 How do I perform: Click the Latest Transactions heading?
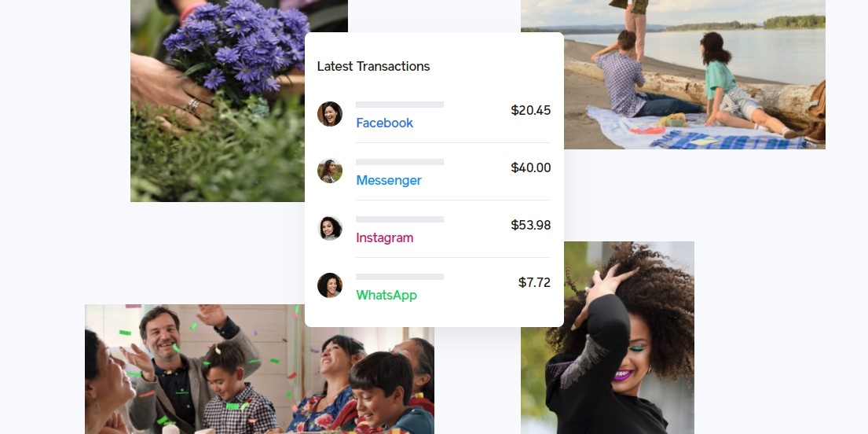click(x=374, y=67)
